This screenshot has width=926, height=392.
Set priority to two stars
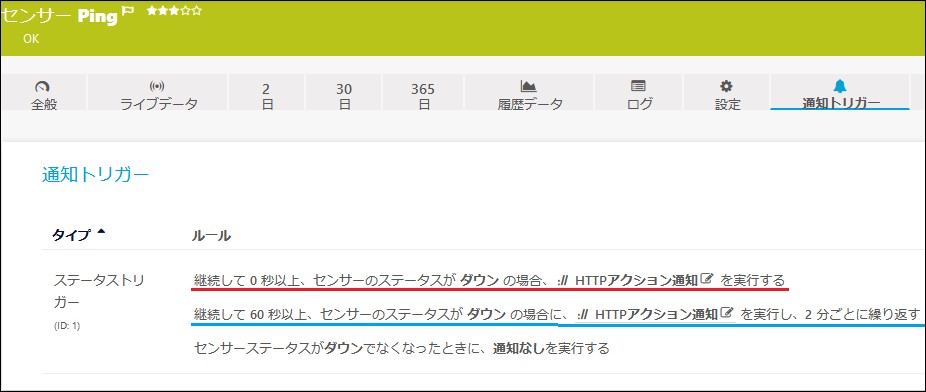point(162,11)
